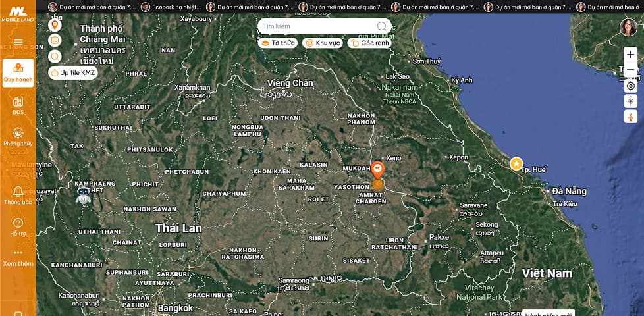Image resolution: width=644 pixels, height=316 pixels.
Task: Click the AYUTTHAYA province label
Action: click(155, 283)
